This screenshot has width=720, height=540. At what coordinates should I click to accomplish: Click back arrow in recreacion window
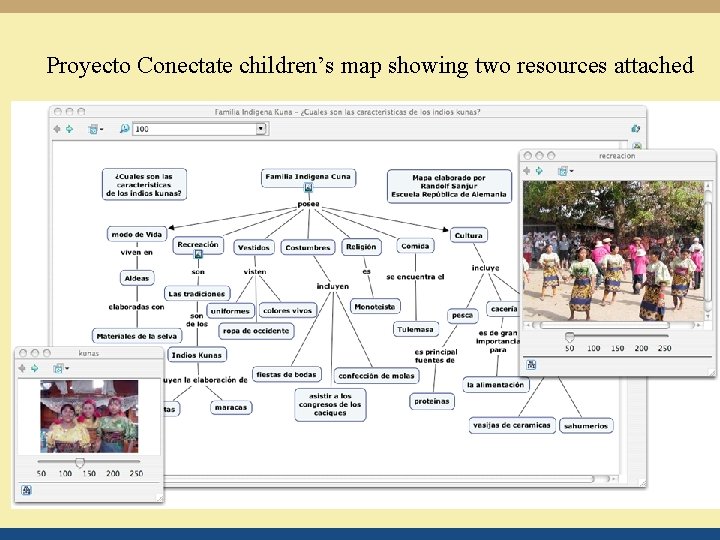(527, 171)
